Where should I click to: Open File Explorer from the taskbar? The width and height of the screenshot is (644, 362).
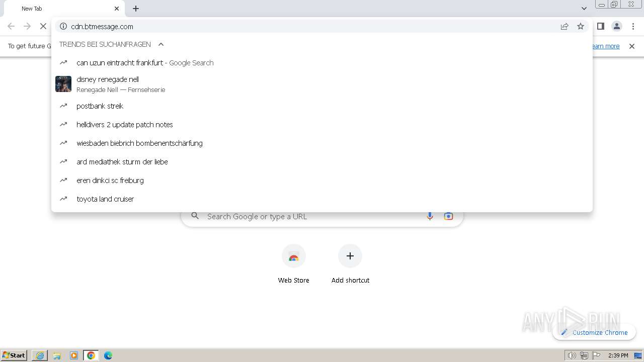[57, 355]
